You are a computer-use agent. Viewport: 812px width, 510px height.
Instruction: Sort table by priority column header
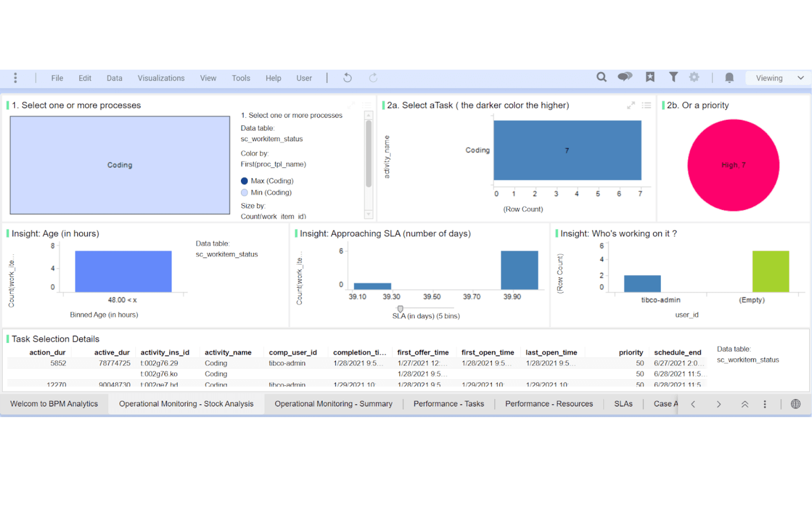631,353
